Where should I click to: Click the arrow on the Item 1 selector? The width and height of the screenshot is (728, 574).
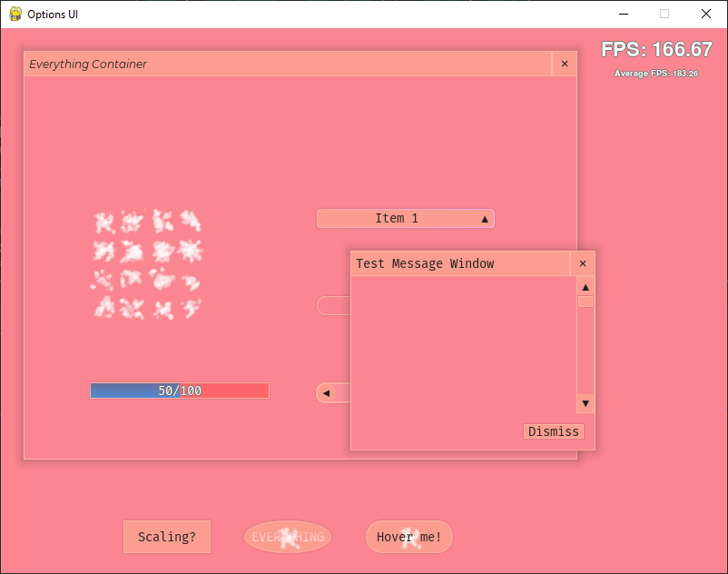(x=485, y=218)
